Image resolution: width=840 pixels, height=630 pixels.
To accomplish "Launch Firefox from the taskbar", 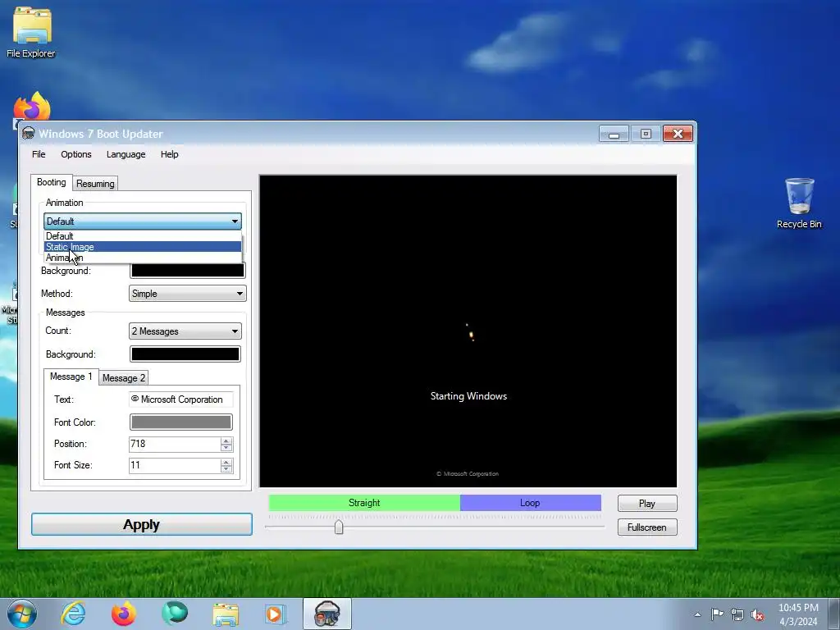I will [124, 614].
